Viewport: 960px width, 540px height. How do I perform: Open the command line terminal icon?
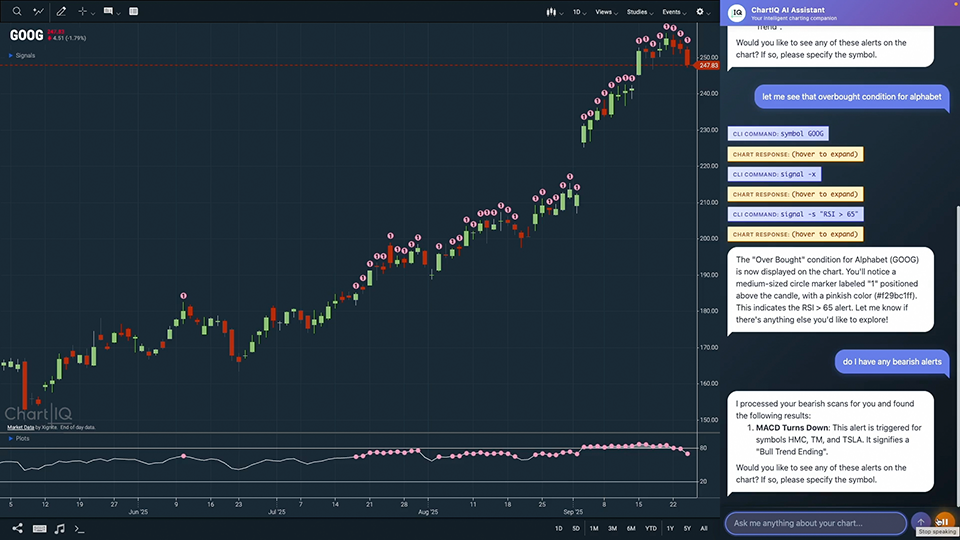pyautogui.click(x=80, y=528)
